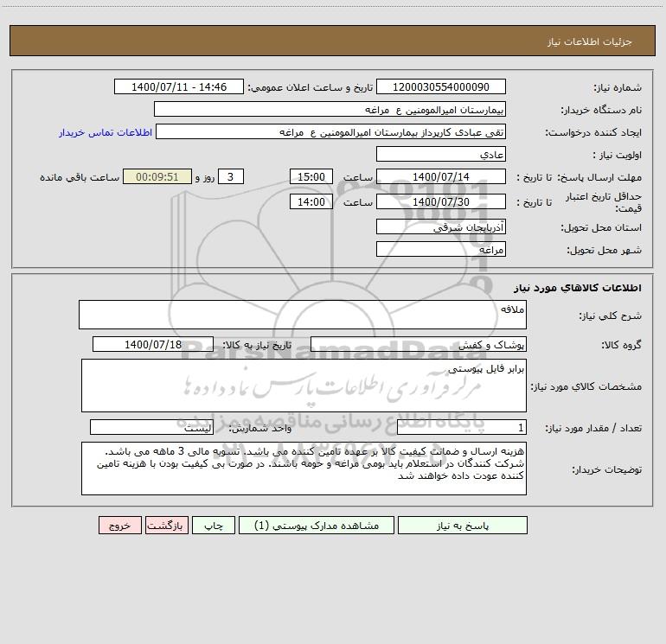Click the priority field عادی
The image size is (666, 644).
pyautogui.click(x=441, y=154)
